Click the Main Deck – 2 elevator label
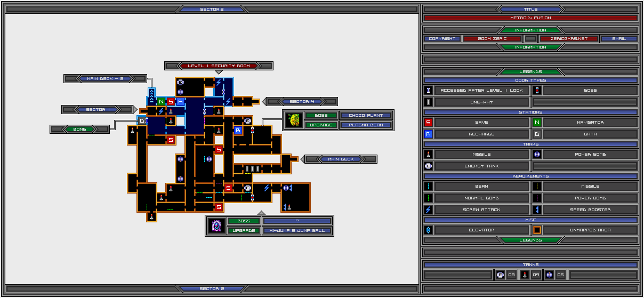 [x=104, y=79]
